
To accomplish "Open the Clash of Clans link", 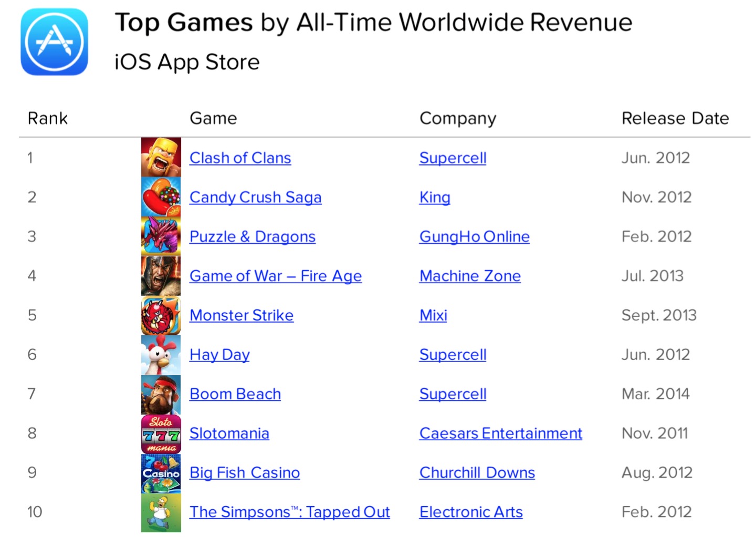I will coord(240,158).
